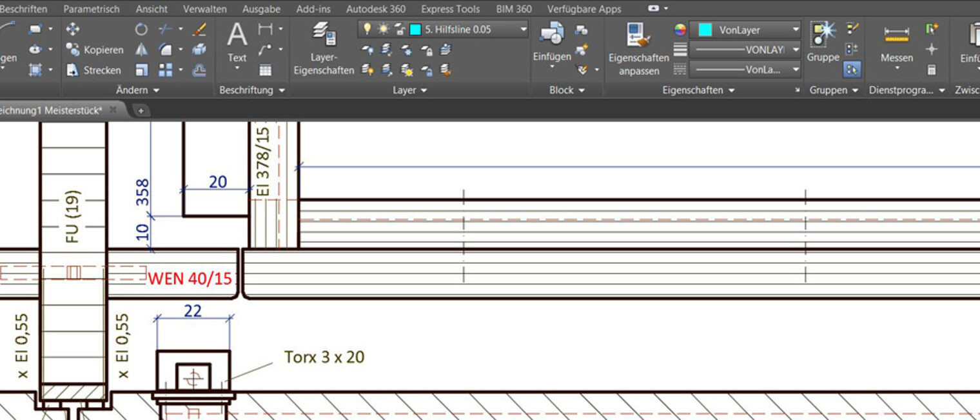Toggle layer freeze with the sun icon
The image size is (980, 420).
coord(383,29)
